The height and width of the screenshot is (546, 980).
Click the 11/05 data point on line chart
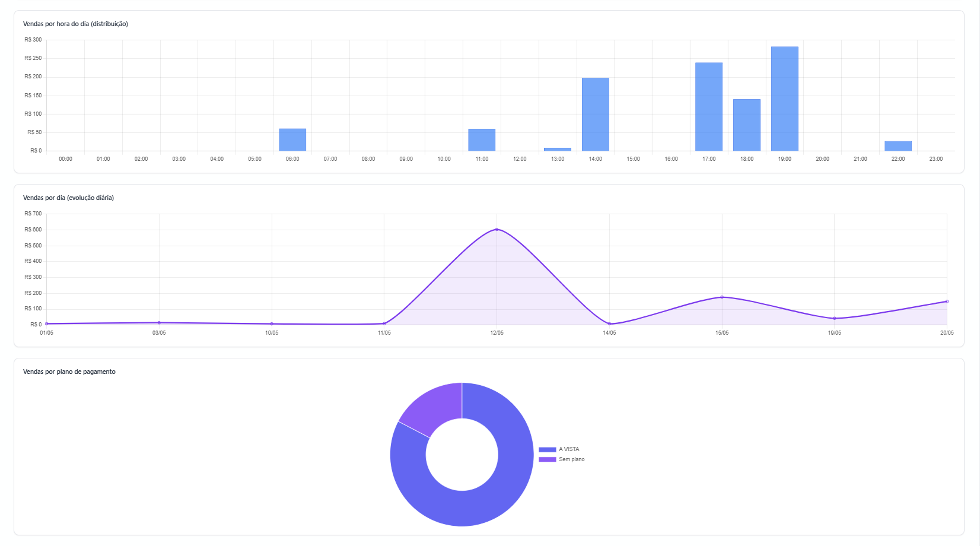point(384,323)
